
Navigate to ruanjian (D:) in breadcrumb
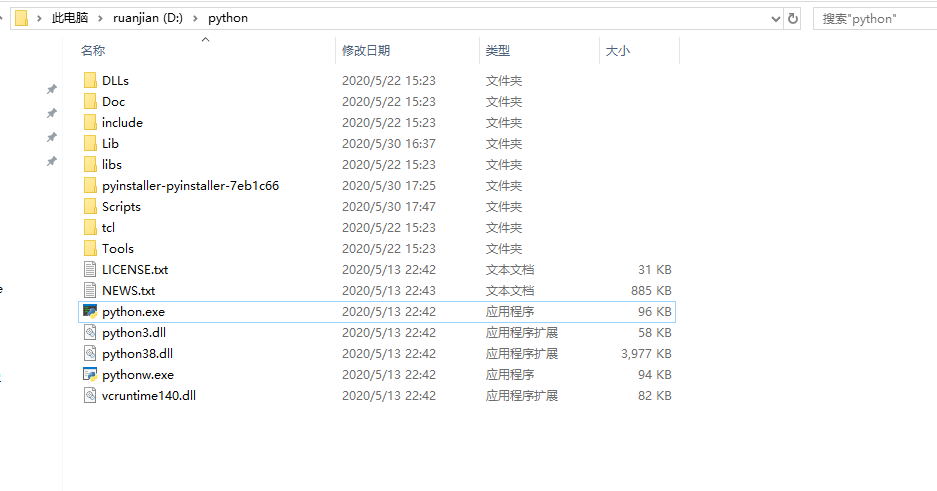(148, 18)
